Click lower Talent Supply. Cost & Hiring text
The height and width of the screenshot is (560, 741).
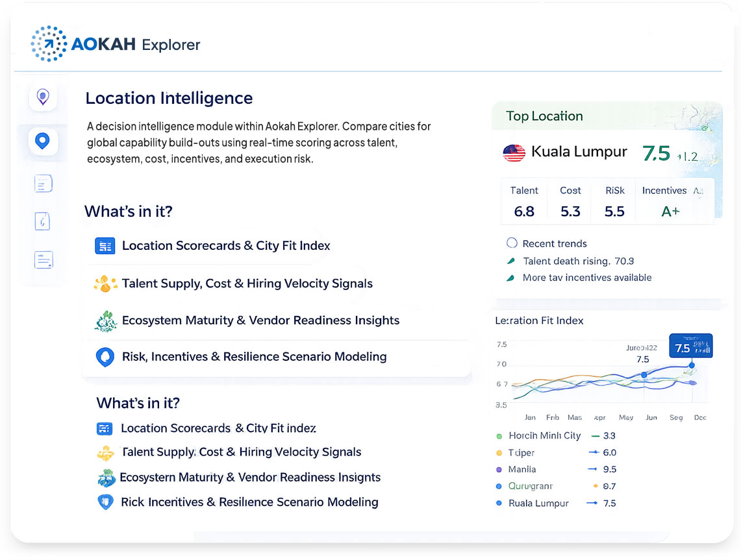click(242, 452)
